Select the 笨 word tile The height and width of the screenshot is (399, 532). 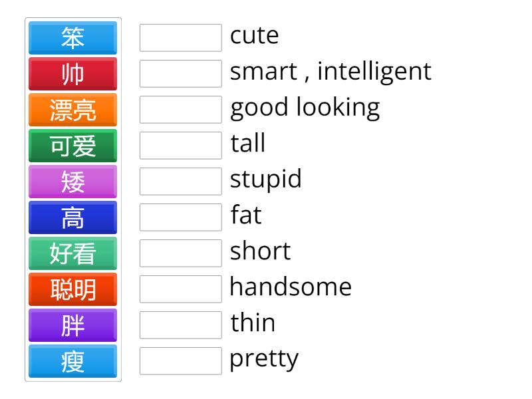[x=72, y=38]
